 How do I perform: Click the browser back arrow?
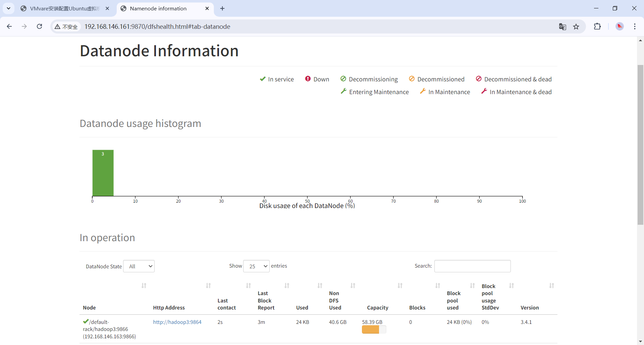tap(9, 26)
